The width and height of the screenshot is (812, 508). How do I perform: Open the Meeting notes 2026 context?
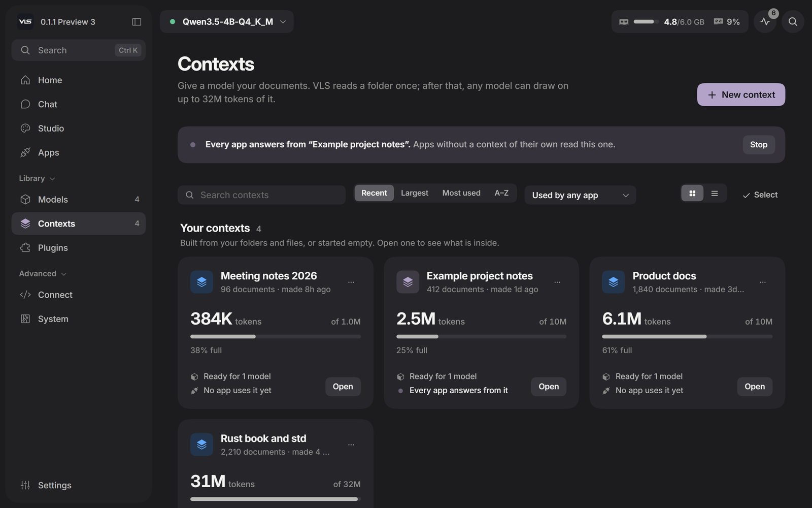tap(343, 387)
